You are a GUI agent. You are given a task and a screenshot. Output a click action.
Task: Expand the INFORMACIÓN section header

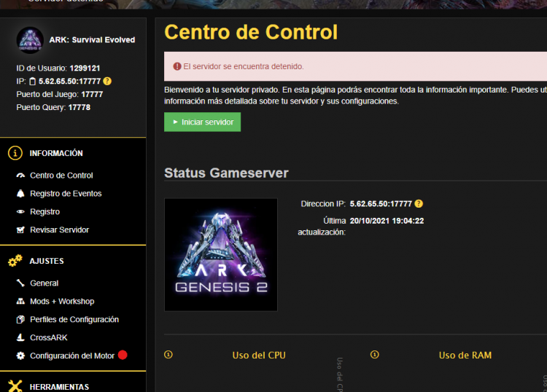click(56, 154)
